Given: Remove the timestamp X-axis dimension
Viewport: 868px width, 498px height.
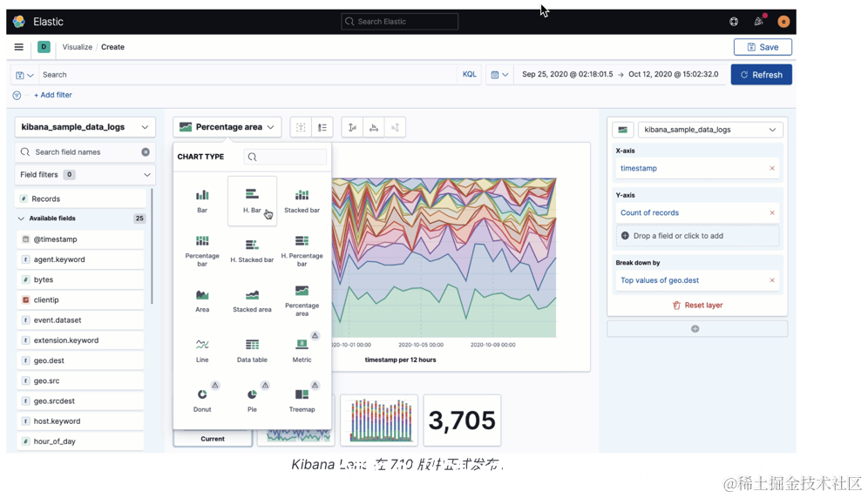Looking at the screenshot, I should pyautogui.click(x=772, y=168).
